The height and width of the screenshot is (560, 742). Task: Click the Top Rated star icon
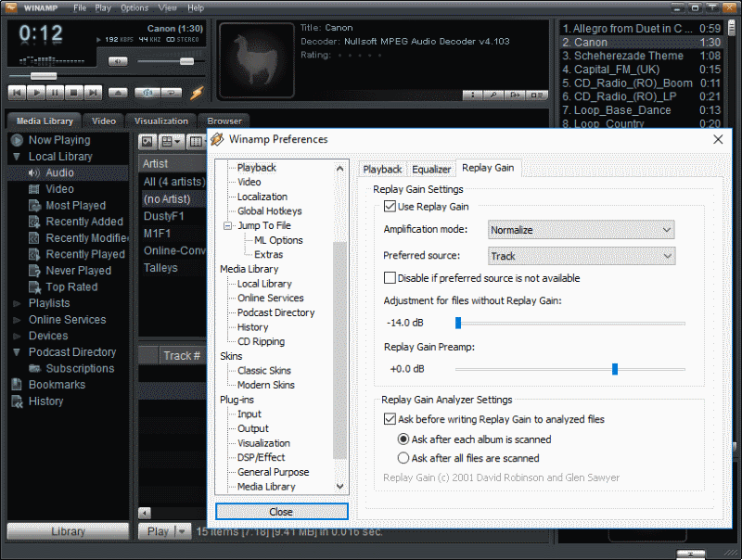click(x=34, y=287)
